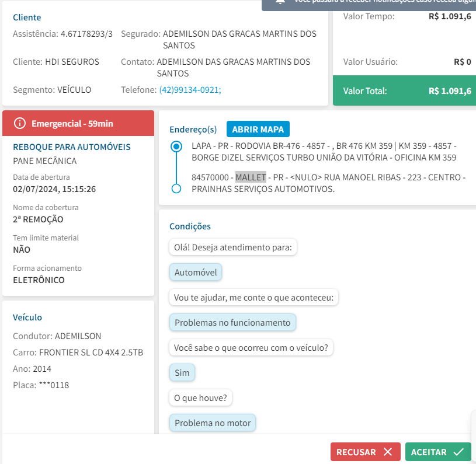Click 'Vou te ajudar, me conte' message
The image size is (476, 464).
click(253, 298)
